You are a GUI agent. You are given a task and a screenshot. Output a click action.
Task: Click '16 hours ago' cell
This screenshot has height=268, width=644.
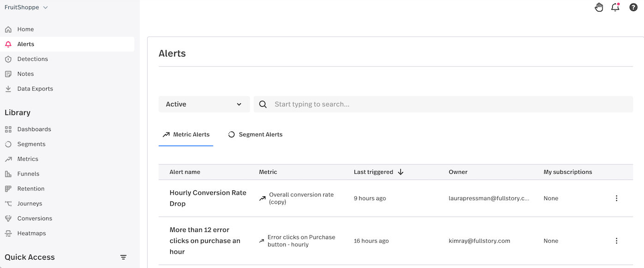click(x=371, y=241)
